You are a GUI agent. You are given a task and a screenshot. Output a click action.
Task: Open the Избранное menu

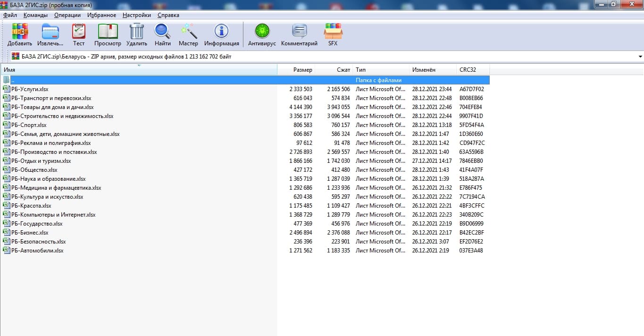tap(101, 15)
